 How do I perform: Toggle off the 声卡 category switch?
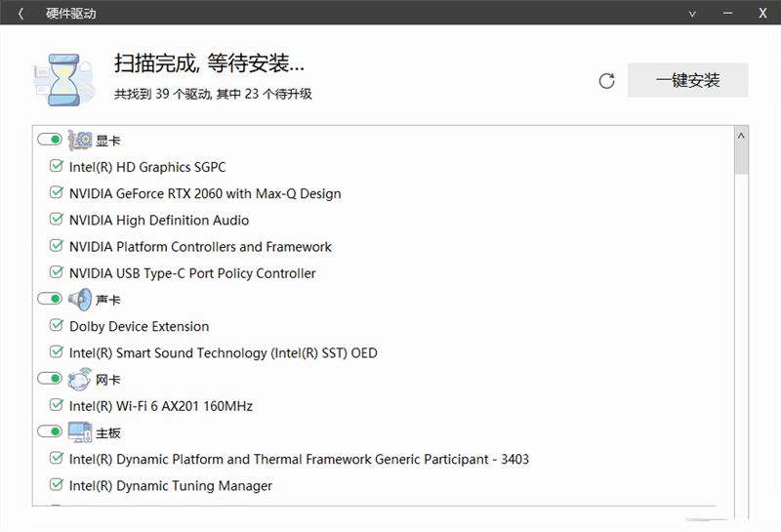pyautogui.click(x=50, y=299)
